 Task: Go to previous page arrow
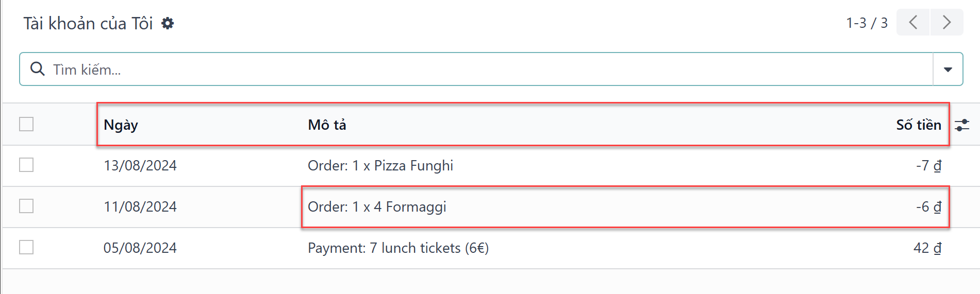pos(913,22)
